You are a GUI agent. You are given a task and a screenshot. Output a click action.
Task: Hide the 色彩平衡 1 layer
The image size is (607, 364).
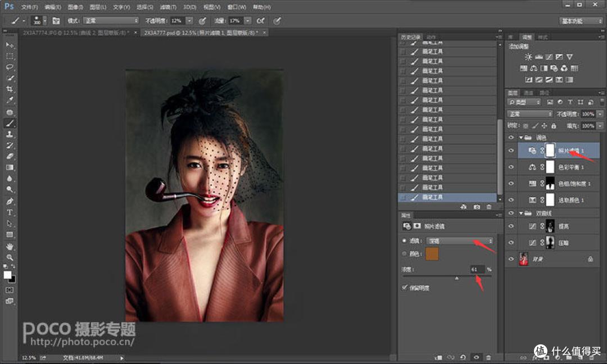coord(511,167)
